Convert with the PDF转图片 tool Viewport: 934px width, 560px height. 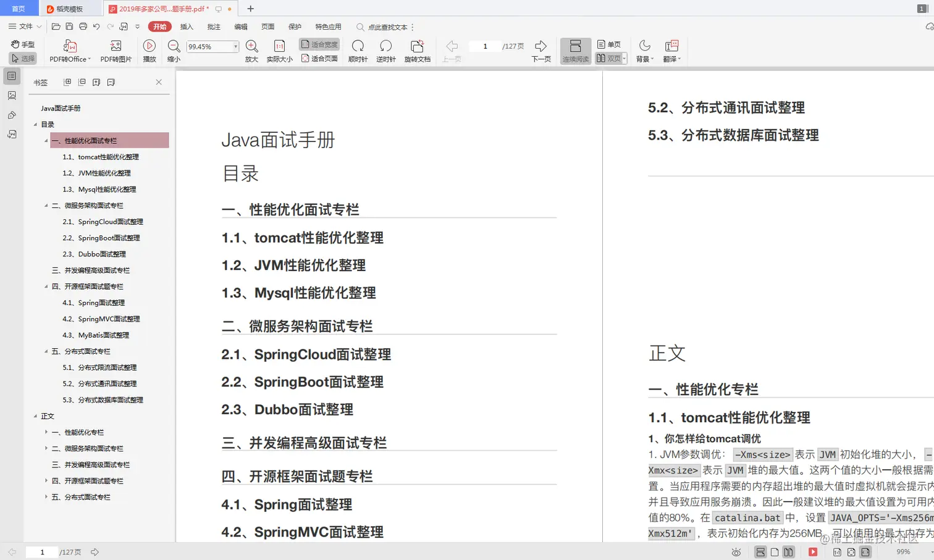click(x=116, y=51)
